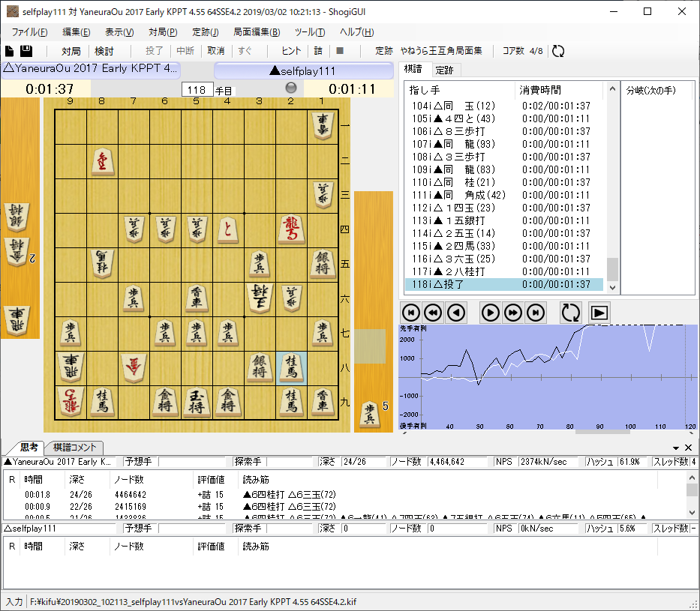Click the 投了 toolbar button

[155, 51]
